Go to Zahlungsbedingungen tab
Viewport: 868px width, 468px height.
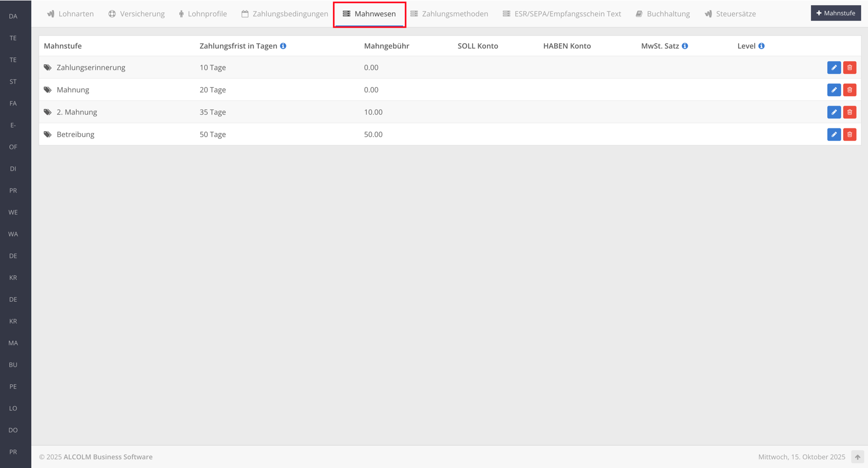(285, 14)
